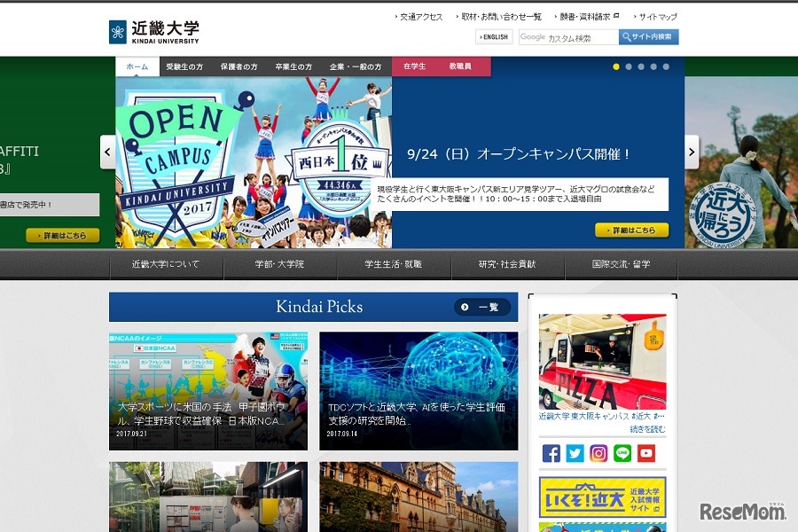Switch the site to ENGLISH
The width and height of the screenshot is (798, 532).
(x=493, y=36)
